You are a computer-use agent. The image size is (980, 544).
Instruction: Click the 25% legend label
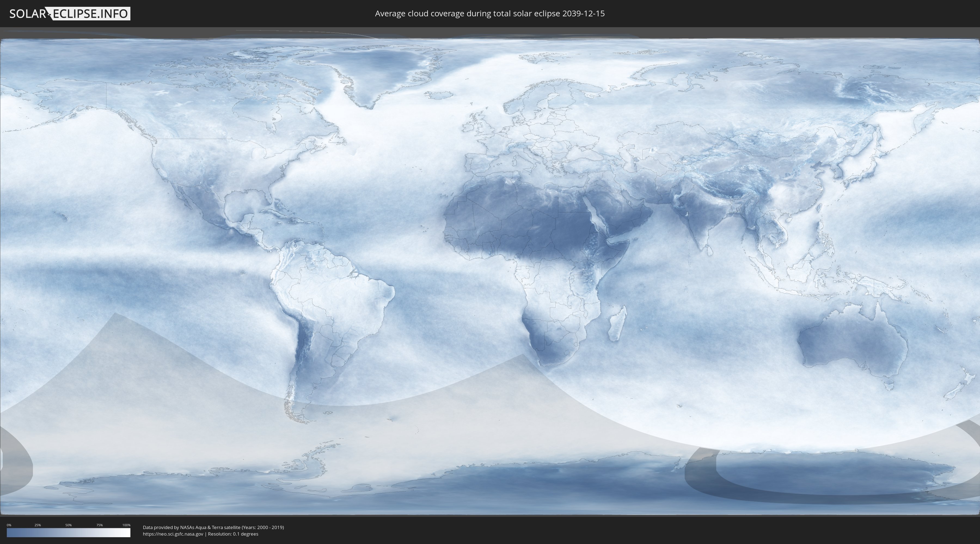click(38, 525)
